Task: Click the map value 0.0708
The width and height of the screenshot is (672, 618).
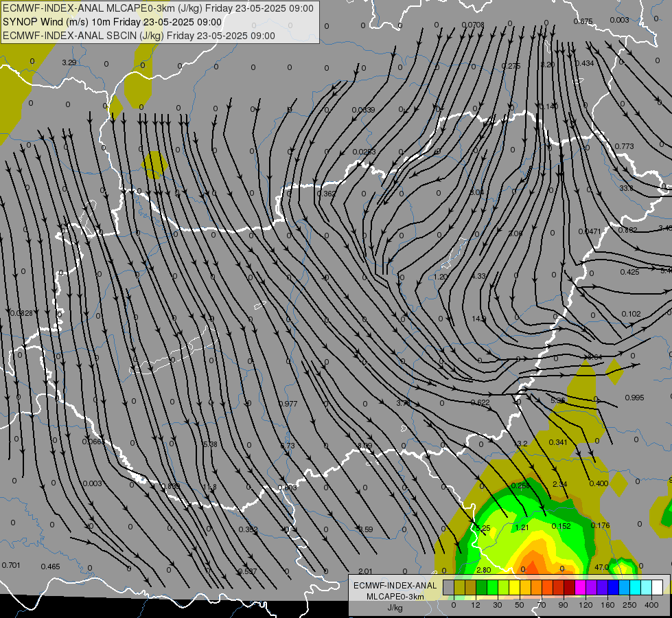Action: [473, 25]
